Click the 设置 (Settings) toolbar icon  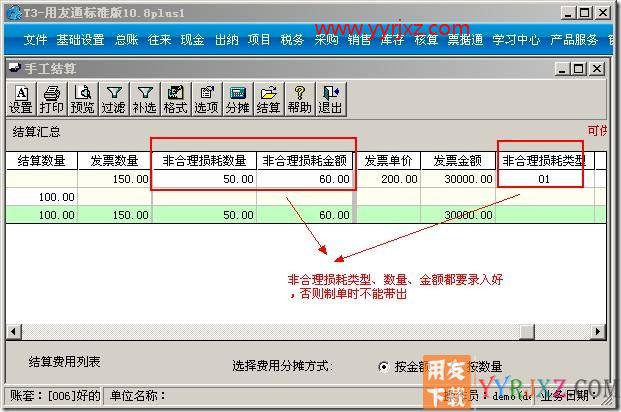[21, 99]
